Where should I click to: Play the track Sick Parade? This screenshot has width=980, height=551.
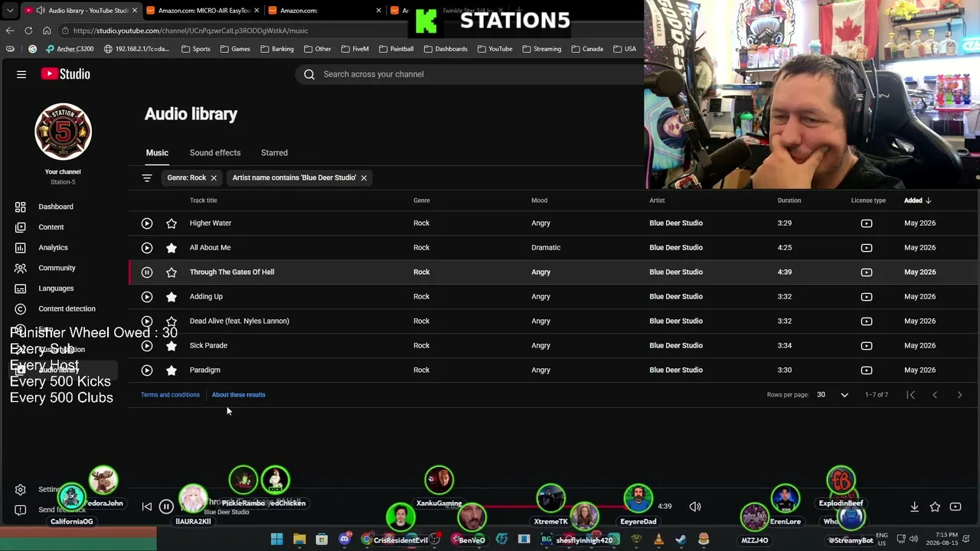click(x=147, y=346)
